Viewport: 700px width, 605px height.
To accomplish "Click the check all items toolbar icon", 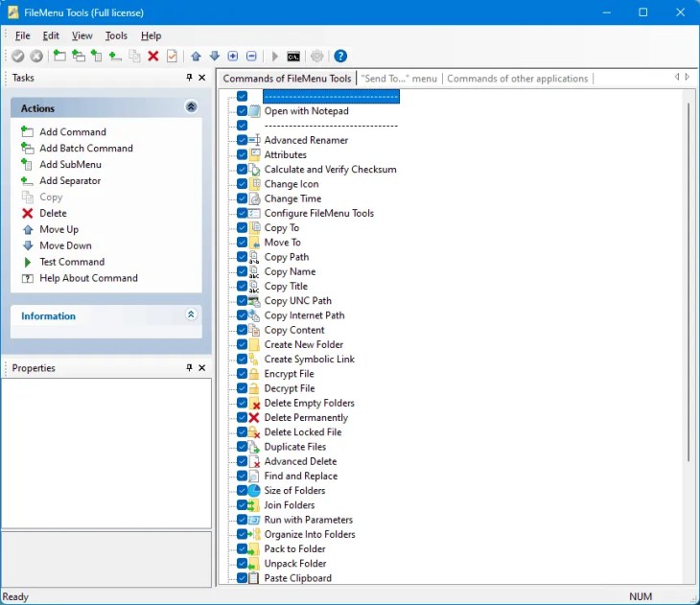I will click(x=172, y=56).
